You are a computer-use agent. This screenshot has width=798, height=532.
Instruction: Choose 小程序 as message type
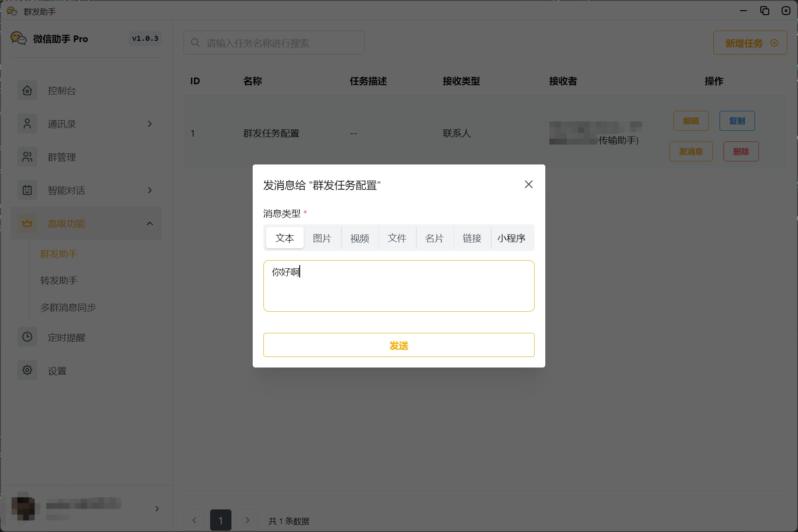click(512, 238)
